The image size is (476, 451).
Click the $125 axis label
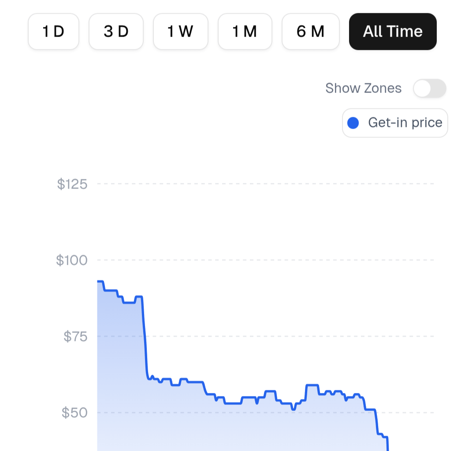[72, 184]
